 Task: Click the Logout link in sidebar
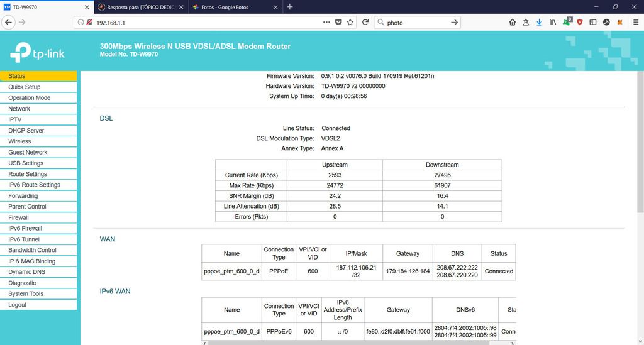18,305
